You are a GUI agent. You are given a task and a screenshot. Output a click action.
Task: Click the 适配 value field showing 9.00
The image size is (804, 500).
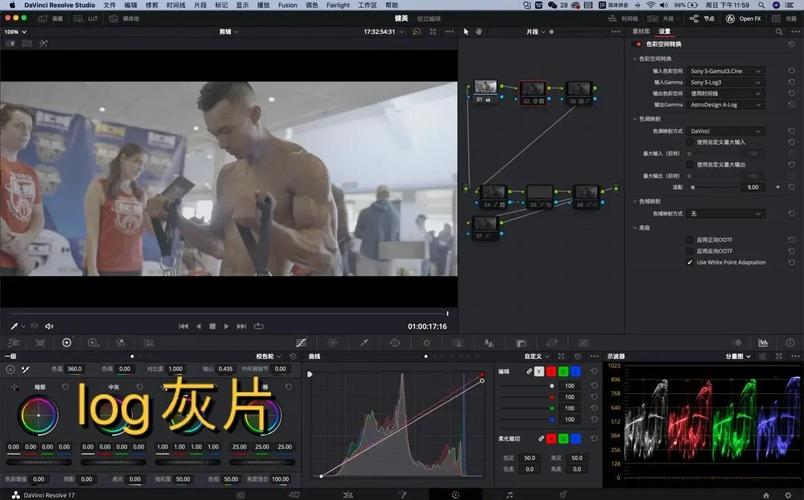tap(752, 187)
